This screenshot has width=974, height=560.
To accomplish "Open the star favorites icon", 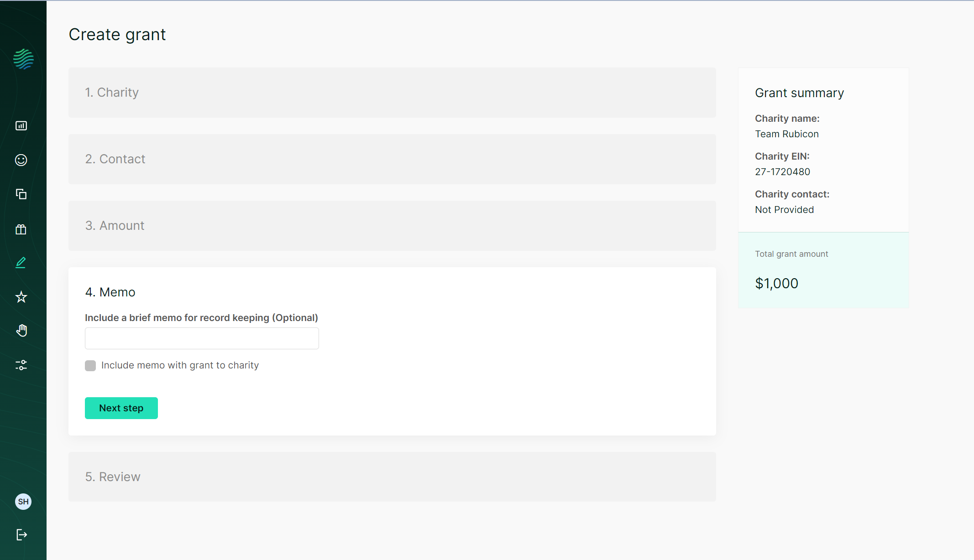I will click(21, 297).
